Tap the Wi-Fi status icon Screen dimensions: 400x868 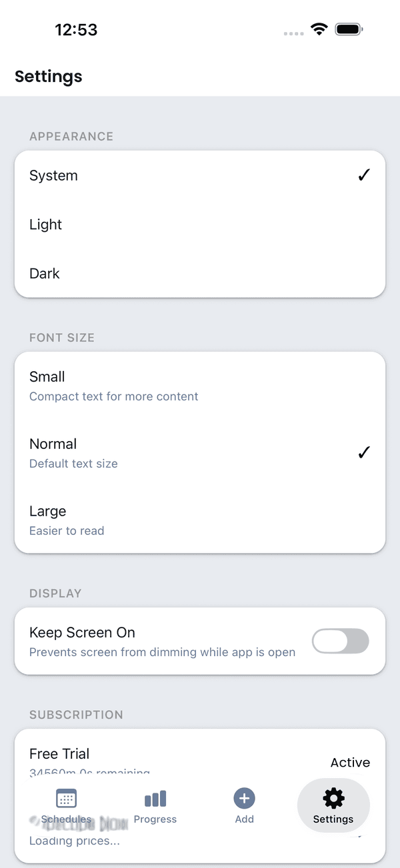[319, 29]
